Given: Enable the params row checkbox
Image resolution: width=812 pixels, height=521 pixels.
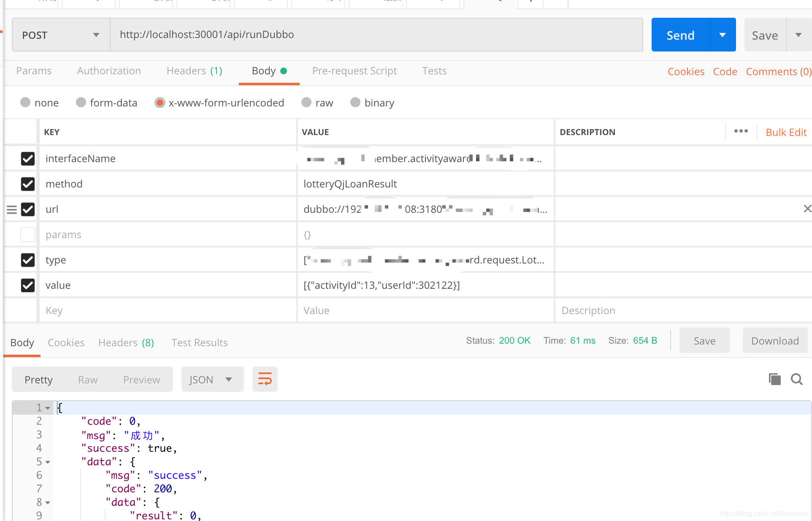Looking at the screenshot, I should (28, 235).
